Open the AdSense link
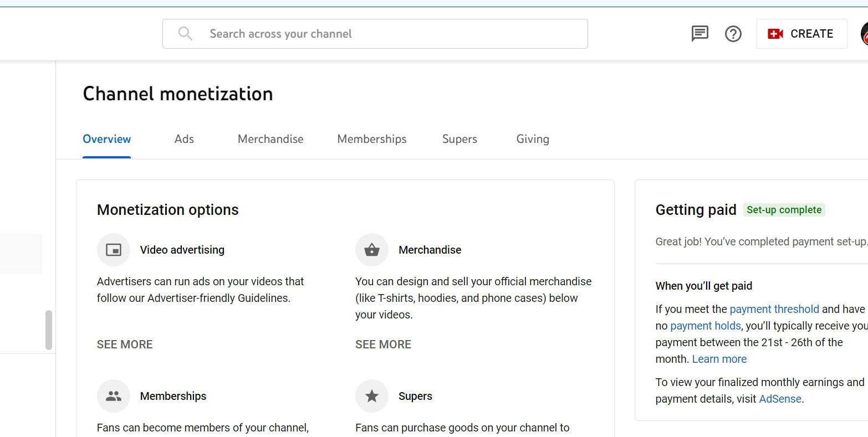Image resolution: width=868 pixels, height=437 pixels. coord(780,399)
